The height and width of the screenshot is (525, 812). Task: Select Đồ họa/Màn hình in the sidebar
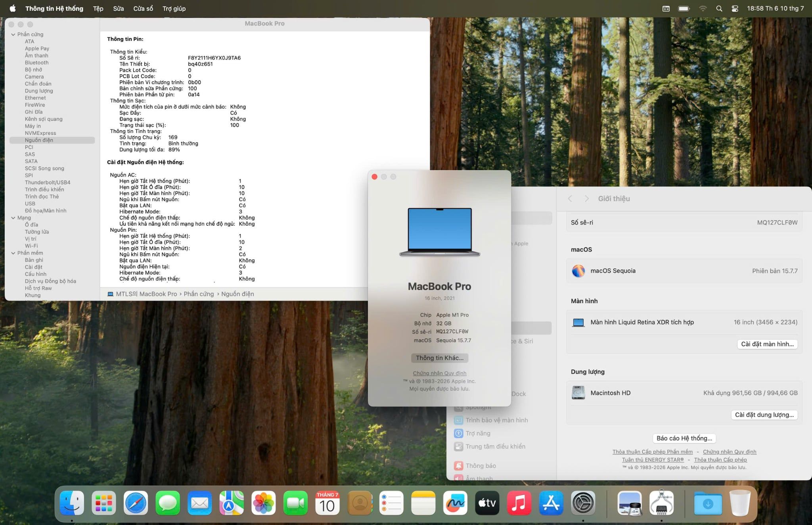tap(46, 211)
